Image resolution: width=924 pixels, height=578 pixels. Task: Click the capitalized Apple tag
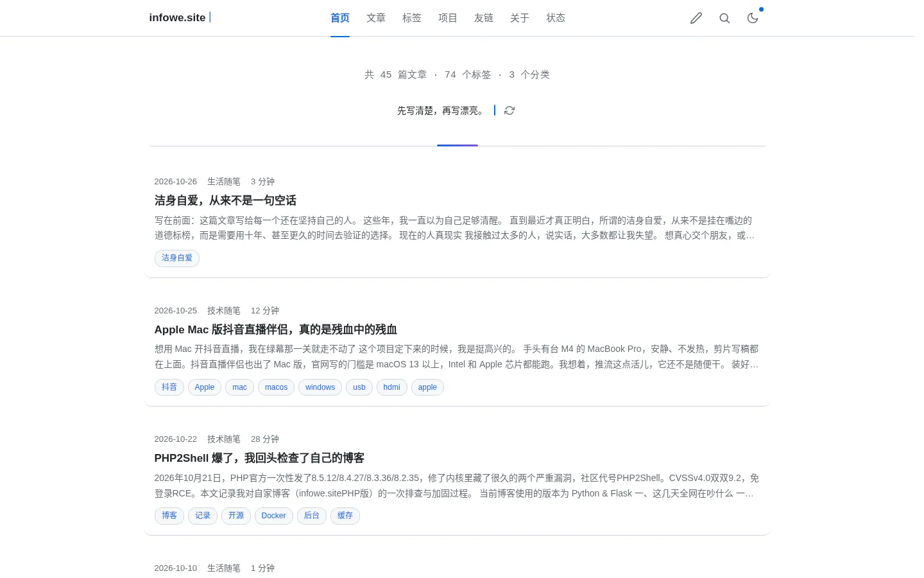(x=205, y=387)
